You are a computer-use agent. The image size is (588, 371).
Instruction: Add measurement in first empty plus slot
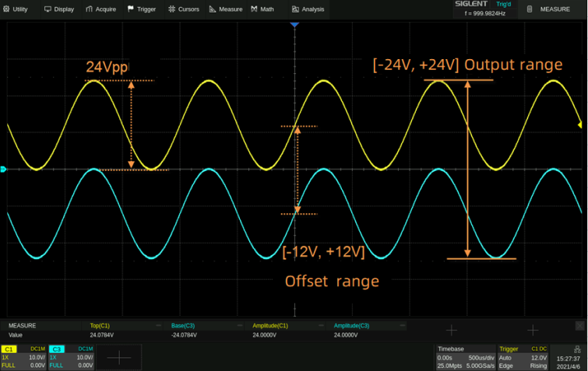click(x=451, y=330)
